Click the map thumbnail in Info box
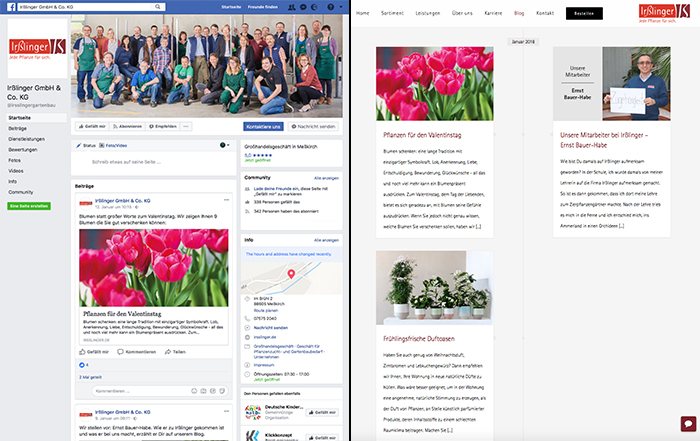This screenshot has height=441, width=700. click(292, 278)
